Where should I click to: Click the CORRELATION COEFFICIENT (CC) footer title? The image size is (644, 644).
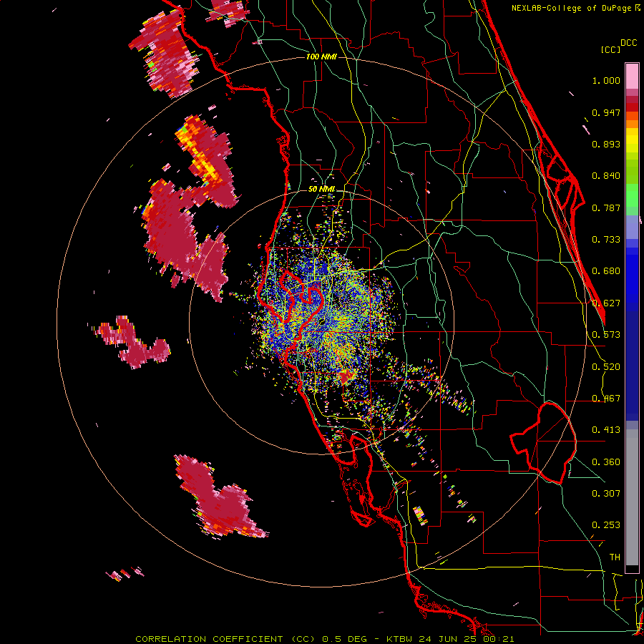(x=225, y=639)
